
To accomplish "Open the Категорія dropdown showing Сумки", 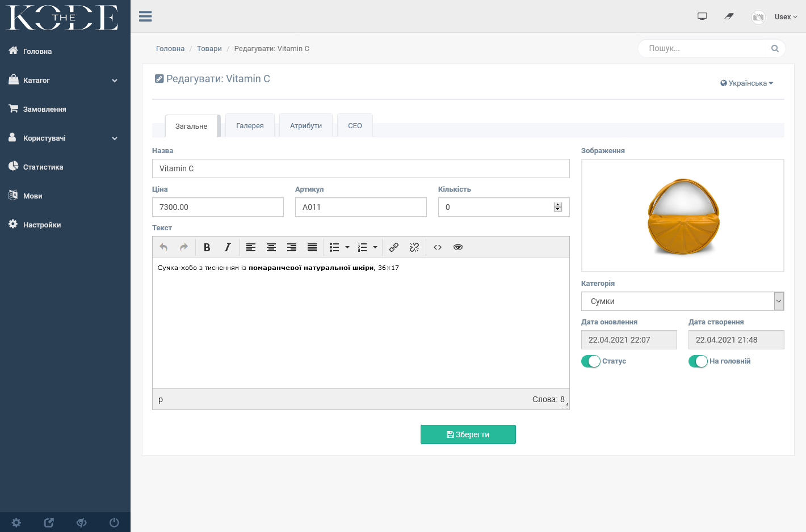I will [682, 301].
